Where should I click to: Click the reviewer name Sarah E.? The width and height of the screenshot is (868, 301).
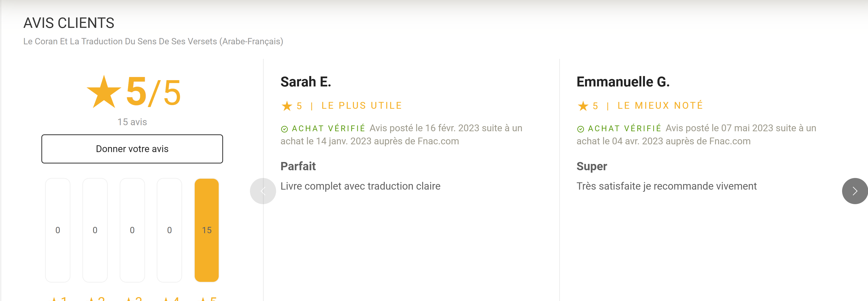click(x=306, y=82)
